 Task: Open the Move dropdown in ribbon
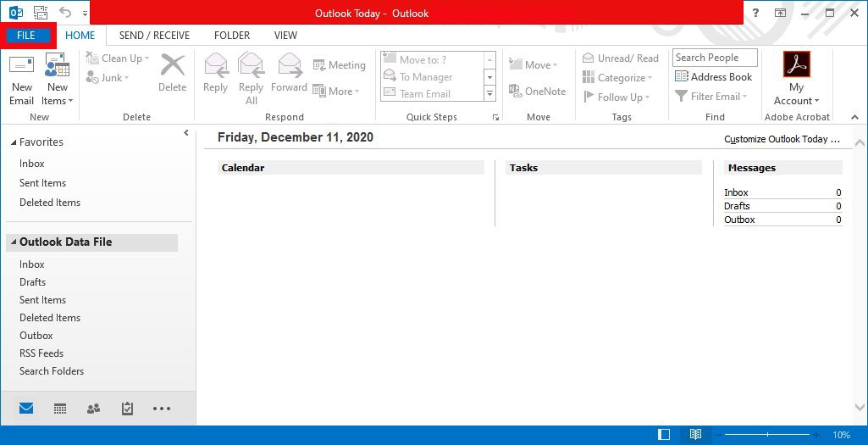coord(534,64)
